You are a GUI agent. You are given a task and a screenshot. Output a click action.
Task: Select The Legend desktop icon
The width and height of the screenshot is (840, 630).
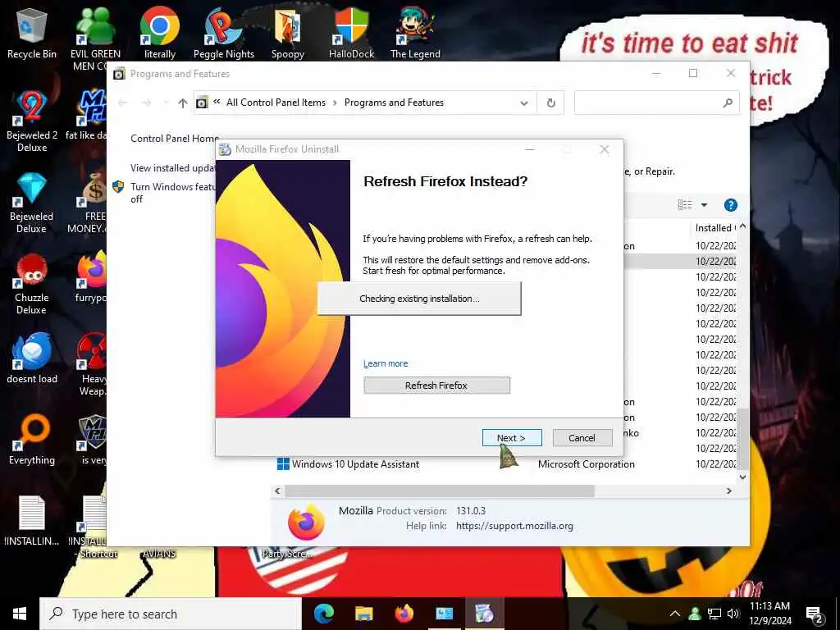[415, 33]
